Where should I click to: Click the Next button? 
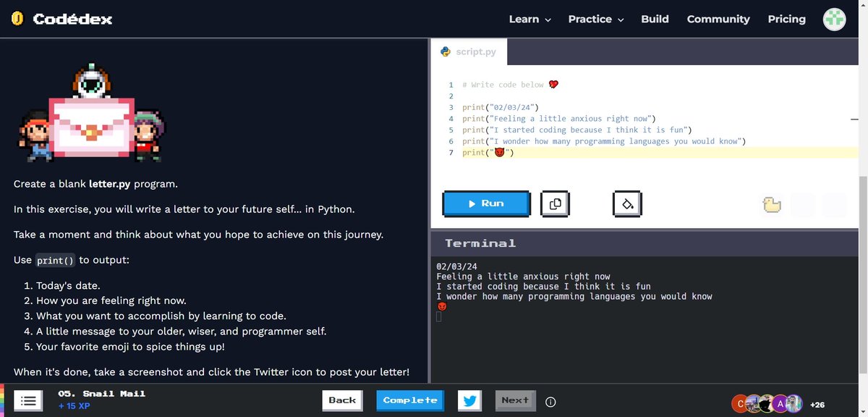(x=515, y=400)
